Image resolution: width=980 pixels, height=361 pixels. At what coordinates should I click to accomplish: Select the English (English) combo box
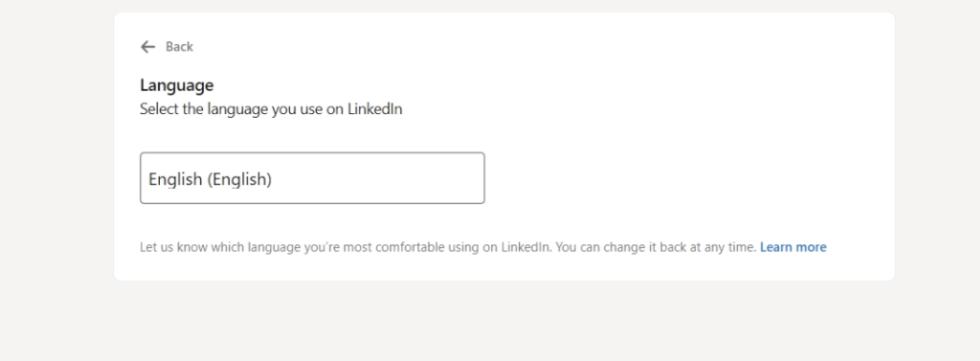(x=312, y=178)
